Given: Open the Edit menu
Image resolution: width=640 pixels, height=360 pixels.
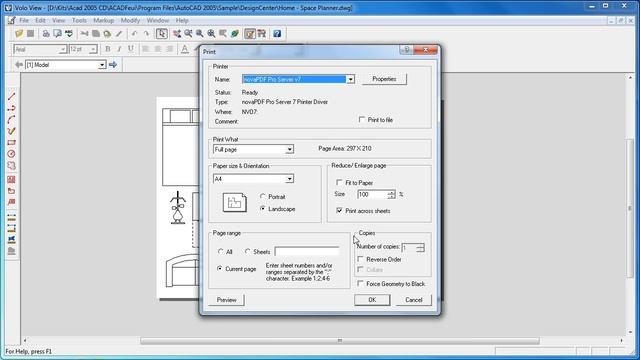Looking at the screenshot, I should pos(40,20).
